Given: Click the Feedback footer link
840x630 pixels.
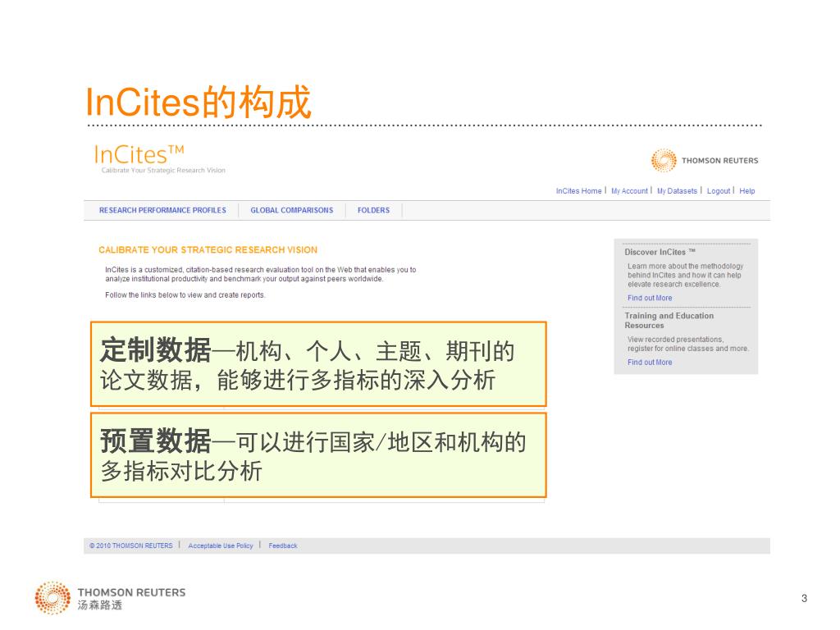Looking at the screenshot, I should click(x=283, y=546).
